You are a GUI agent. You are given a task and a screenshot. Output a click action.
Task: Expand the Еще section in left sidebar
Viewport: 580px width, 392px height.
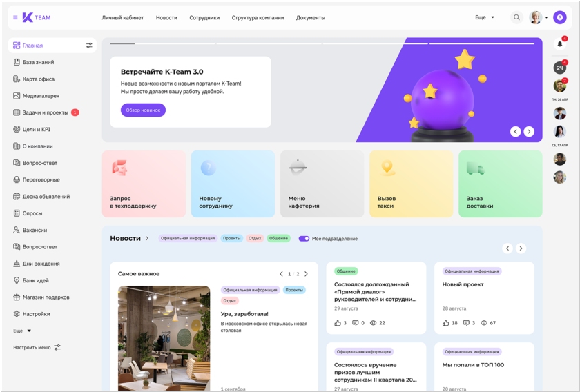pos(22,331)
